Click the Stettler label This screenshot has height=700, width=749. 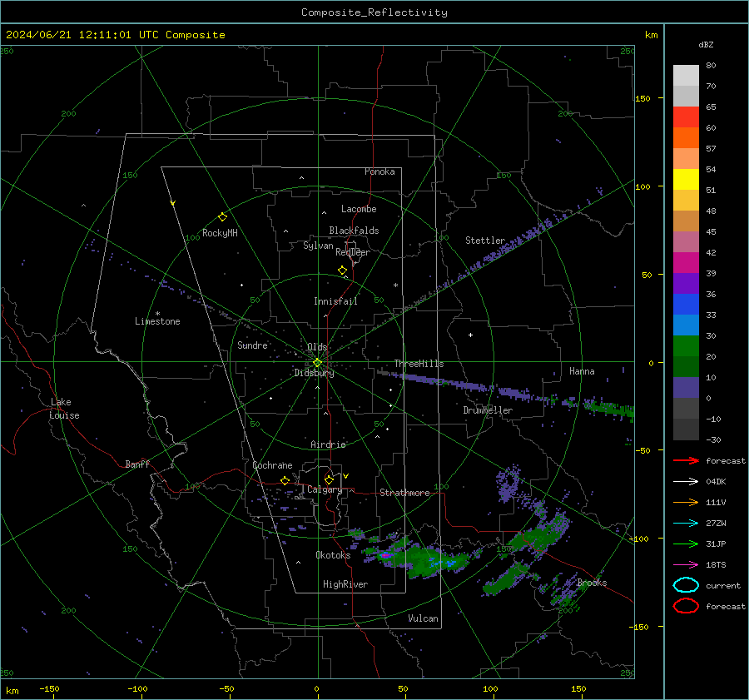tap(485, 241)
